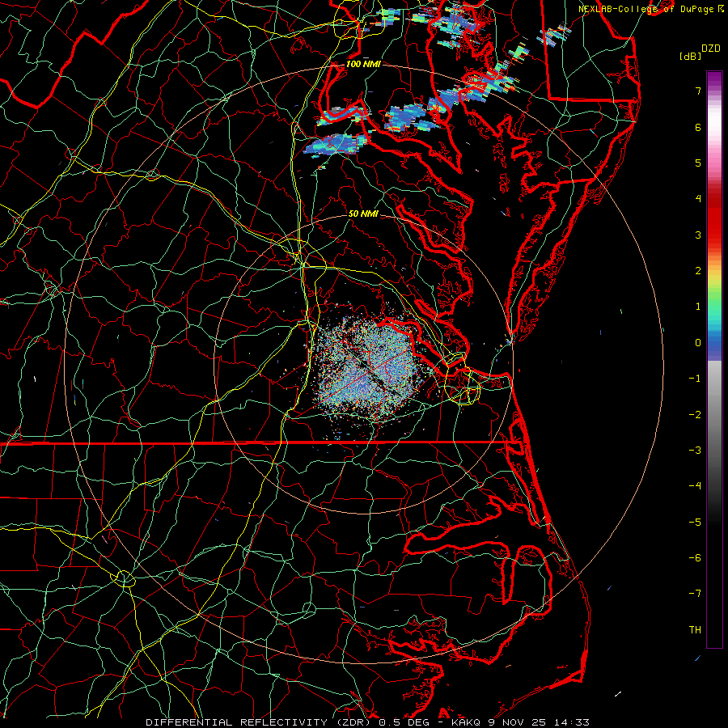The image size is (728, 728).
Task: Click the ZDR vertical color bar
Action: (714, 359)
